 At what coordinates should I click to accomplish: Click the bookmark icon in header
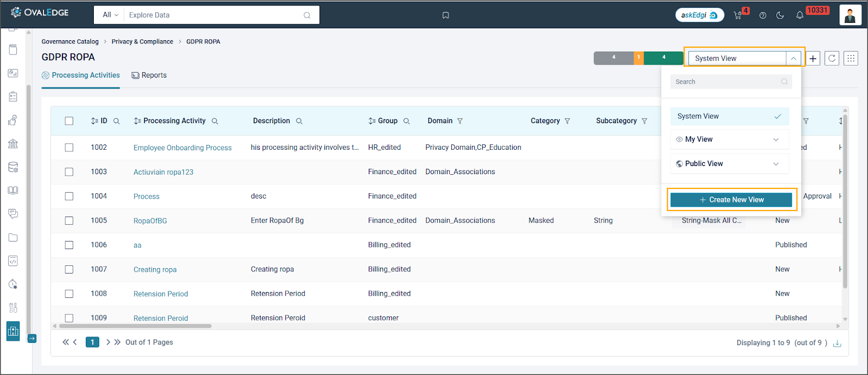tap(445, 15)
